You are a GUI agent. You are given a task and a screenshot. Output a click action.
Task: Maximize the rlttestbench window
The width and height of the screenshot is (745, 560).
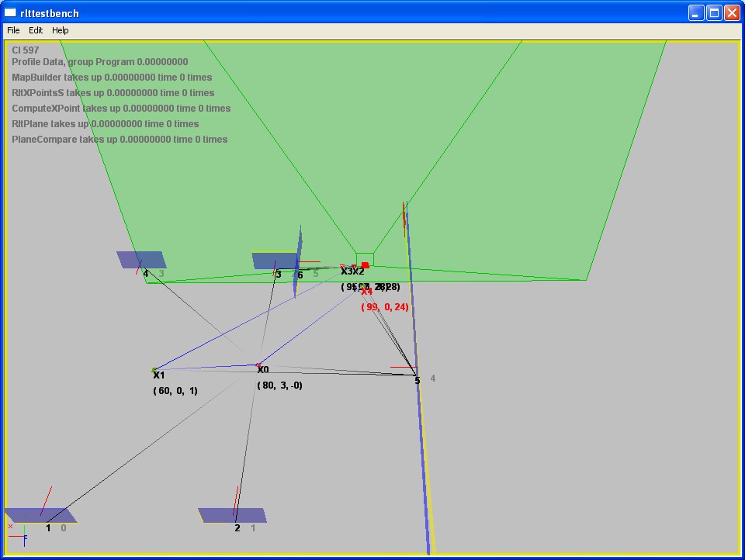(713, 12)
